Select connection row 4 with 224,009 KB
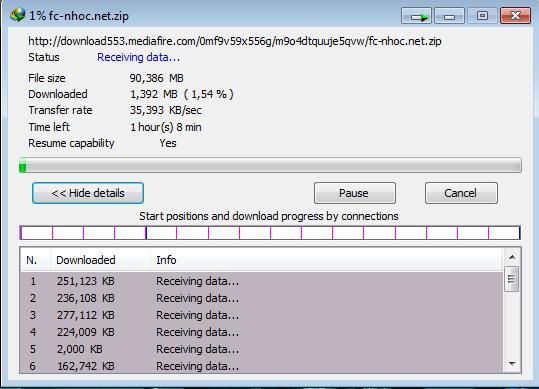This screenshot has width=539, height=389. 261,332
